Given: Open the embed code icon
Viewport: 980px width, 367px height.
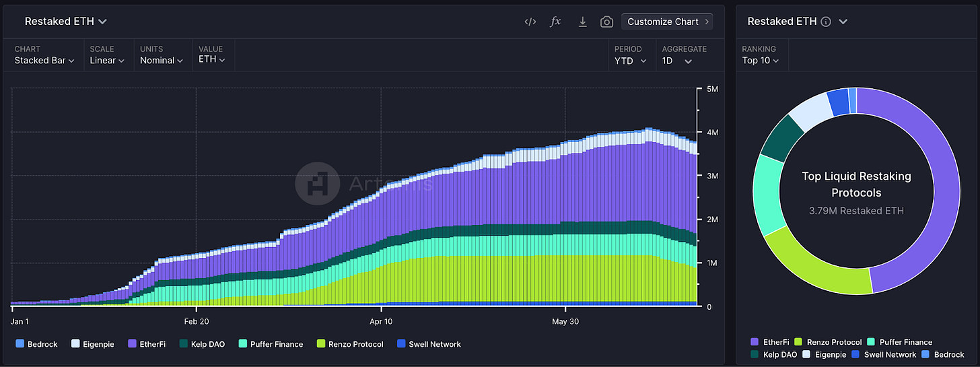Looking at the screenshot, I should (530, 22).
